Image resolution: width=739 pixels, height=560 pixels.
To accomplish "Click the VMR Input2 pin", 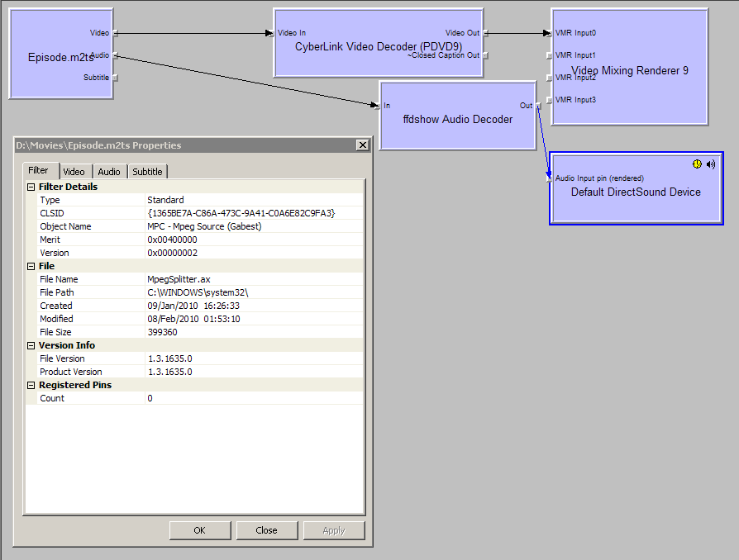I will 549,78.
